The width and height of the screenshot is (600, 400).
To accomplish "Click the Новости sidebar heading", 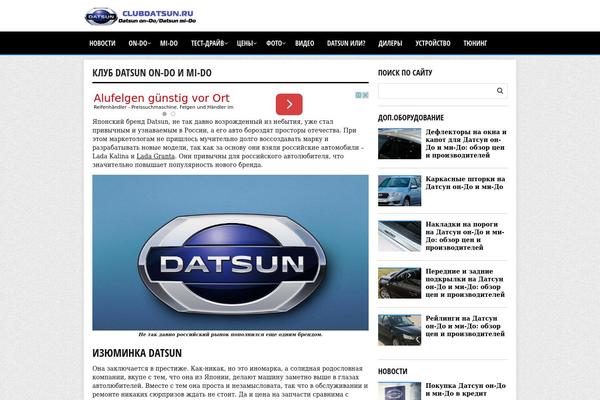I will click(393, 371).
